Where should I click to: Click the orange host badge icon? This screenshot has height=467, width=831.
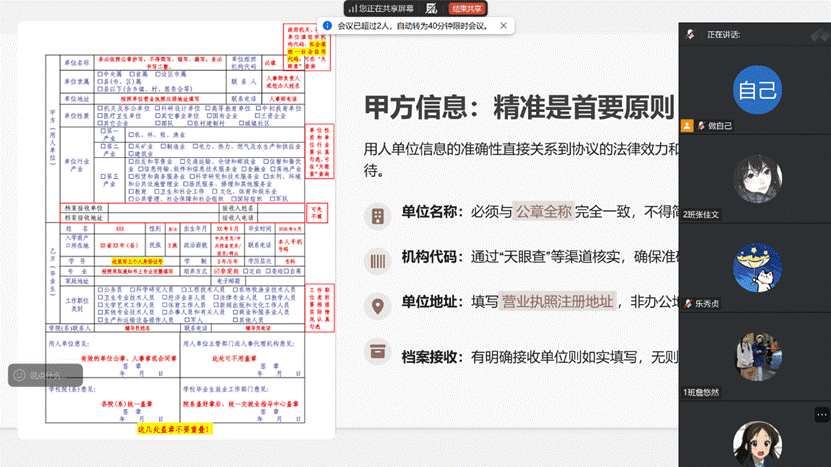(687, 127)
